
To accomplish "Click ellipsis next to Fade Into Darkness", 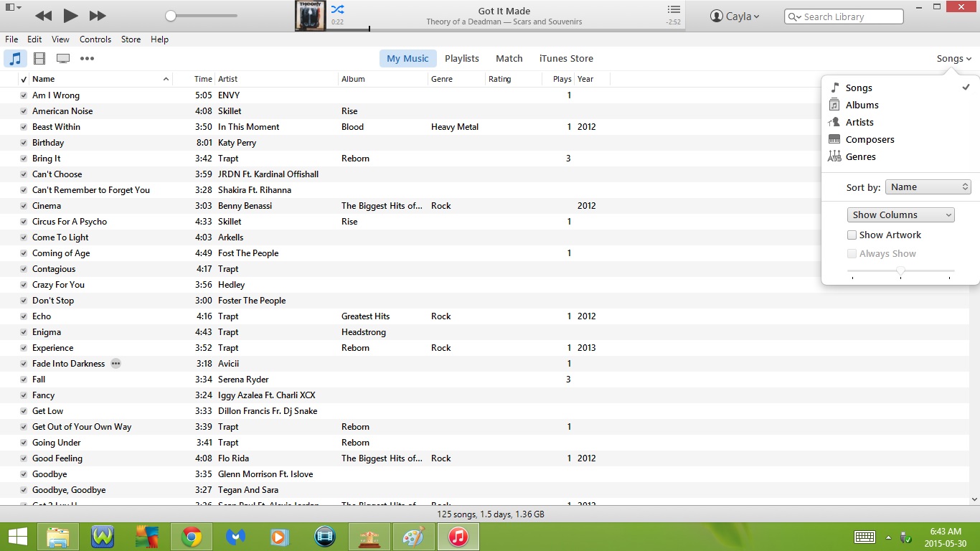I will 116,364.
